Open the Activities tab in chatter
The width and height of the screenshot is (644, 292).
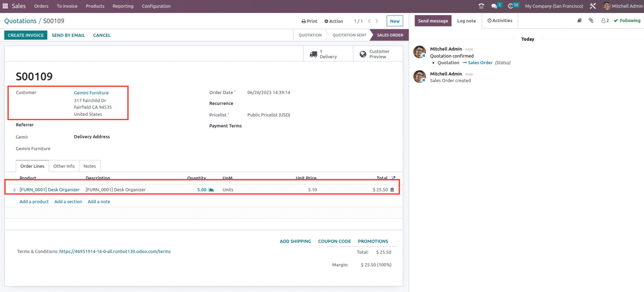coord(500,21)
